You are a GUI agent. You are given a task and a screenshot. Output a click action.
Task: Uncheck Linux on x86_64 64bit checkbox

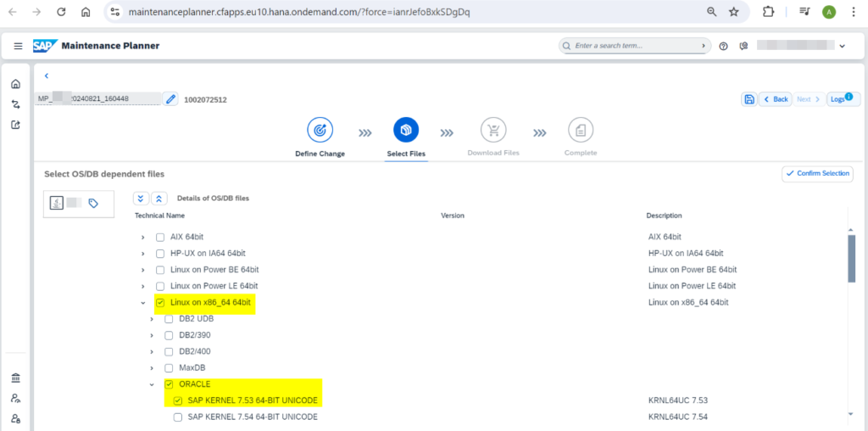(x=160, y=303)
